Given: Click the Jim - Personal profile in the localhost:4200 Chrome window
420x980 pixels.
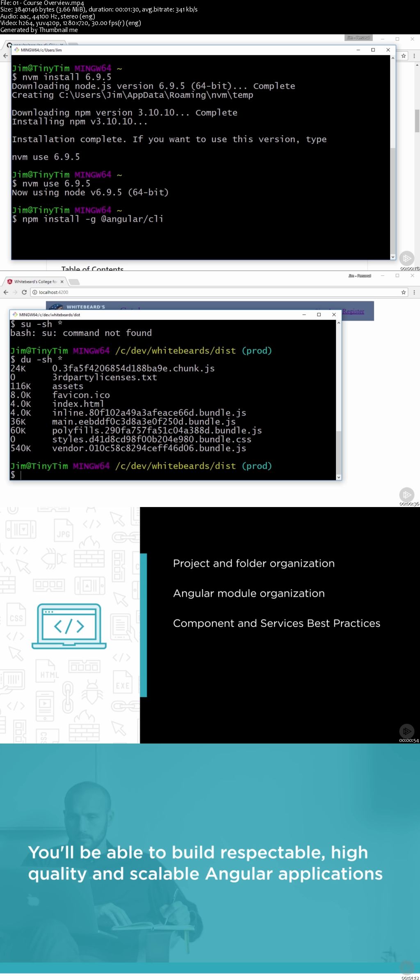Looking at the screenshot, I should [360, 276].
